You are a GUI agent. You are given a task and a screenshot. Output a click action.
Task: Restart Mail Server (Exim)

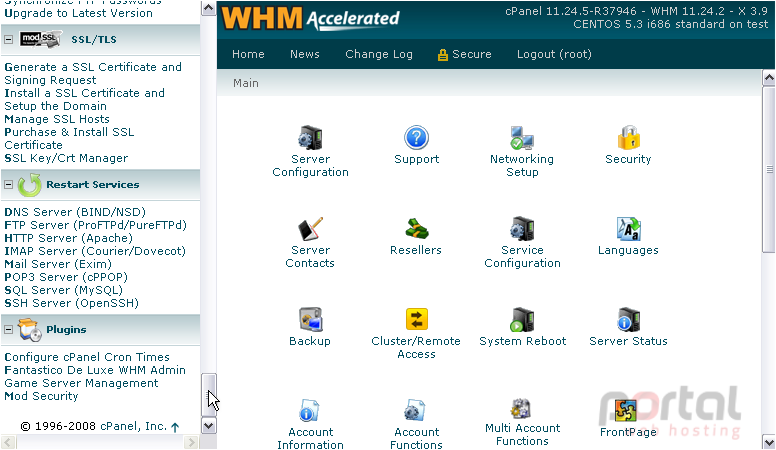[x=58, y=264]
